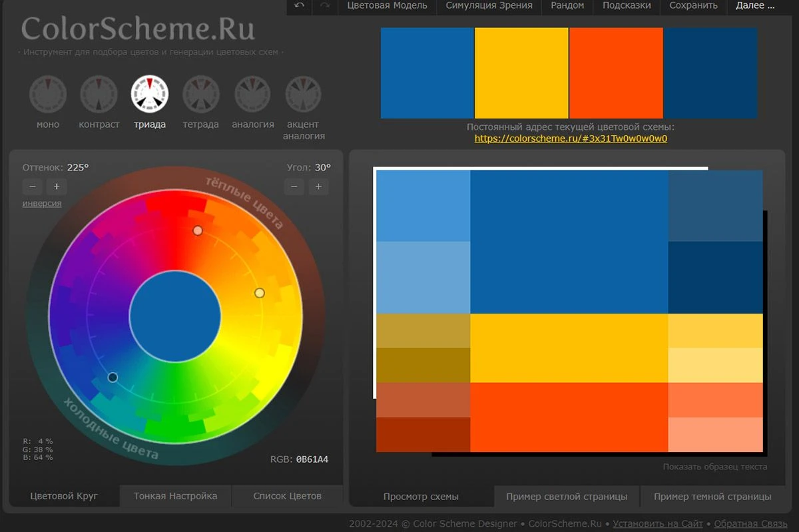Click the yellow swatch in top palette

521,73
